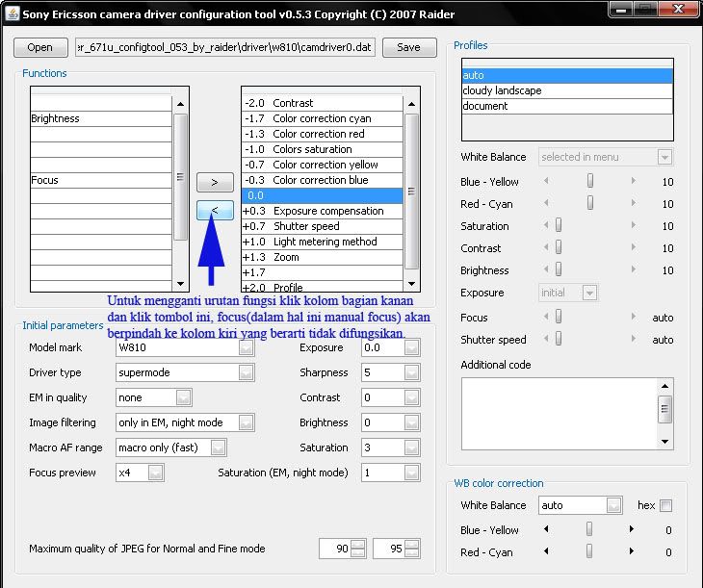
Task: Click the Java application icon in title bar
Action: 13,13
